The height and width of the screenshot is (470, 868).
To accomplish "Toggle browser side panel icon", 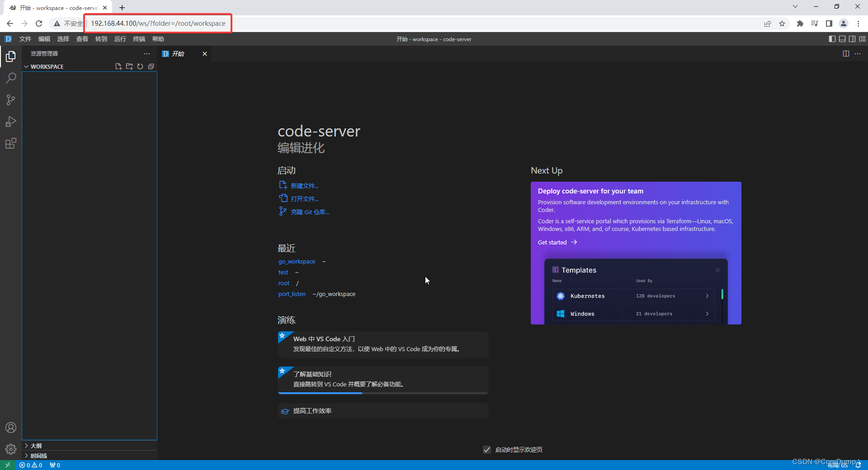I will 829,23.
